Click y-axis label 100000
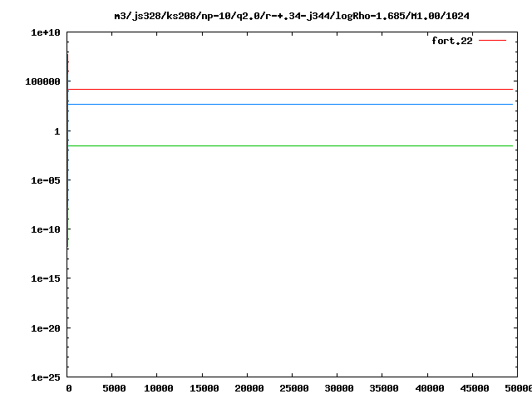Viewport: 532px width, 399px height. click(42, 81)
